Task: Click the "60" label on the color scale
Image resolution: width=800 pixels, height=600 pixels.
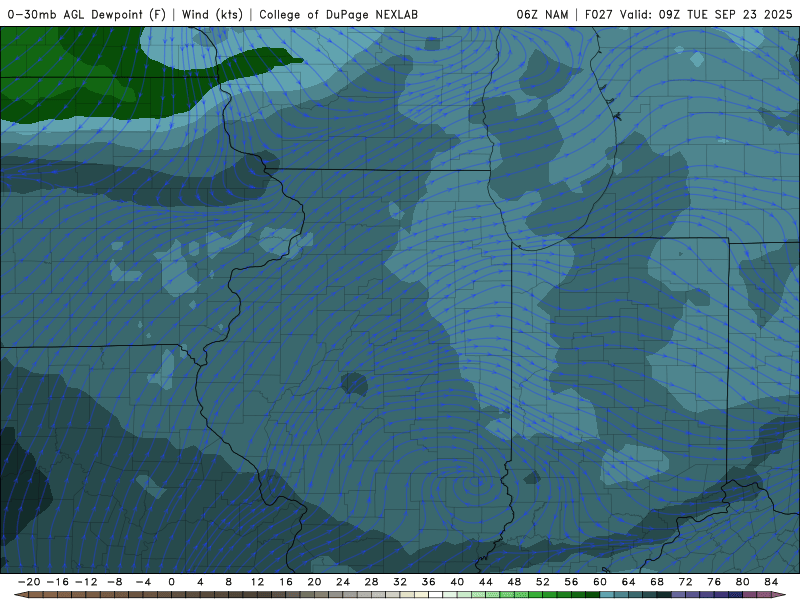Action: [600, 582]
